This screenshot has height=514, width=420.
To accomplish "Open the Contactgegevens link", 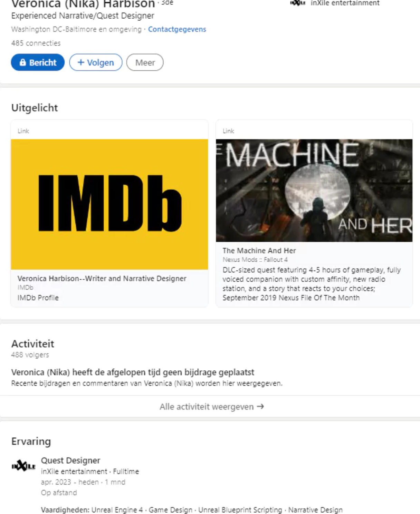I will click(177, 29).
